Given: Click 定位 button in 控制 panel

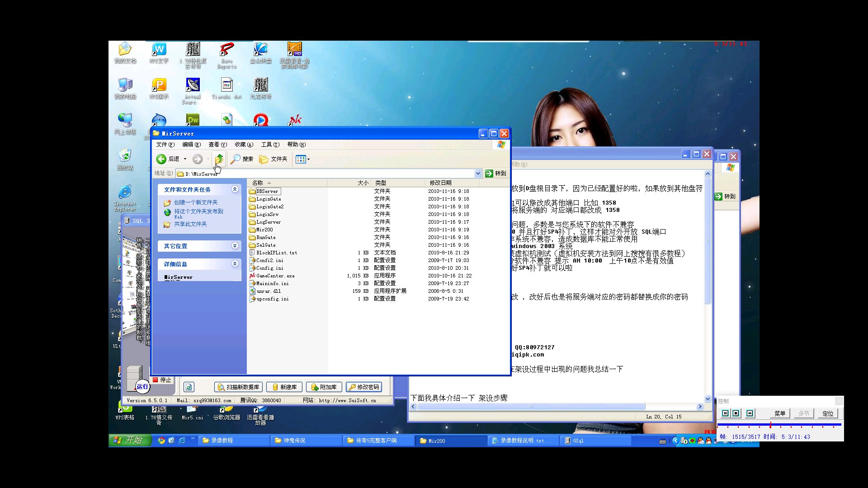Looking at the screenshot, I should point(828,413).
